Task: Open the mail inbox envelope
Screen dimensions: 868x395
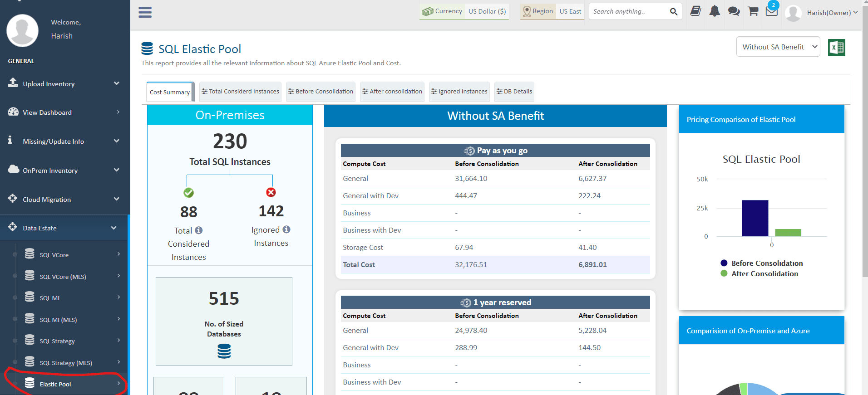Action: click(772, 11)
